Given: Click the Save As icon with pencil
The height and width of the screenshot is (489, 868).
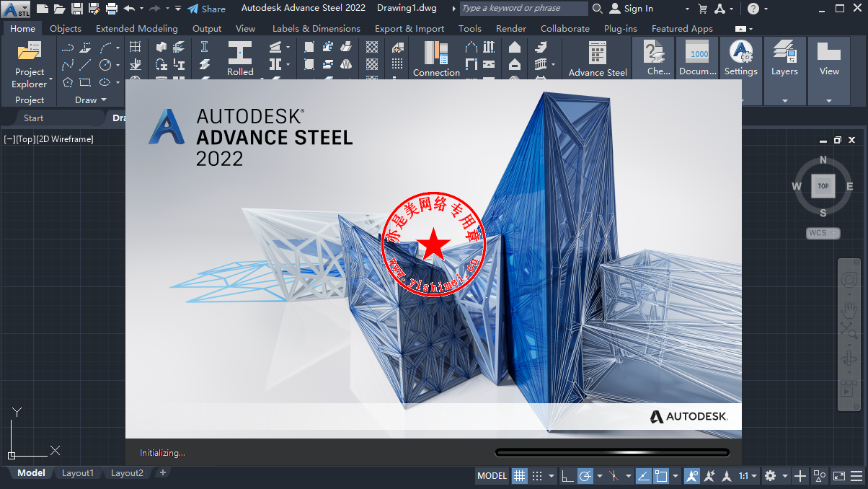Looking at the screenshot, I should pos(94,9).
